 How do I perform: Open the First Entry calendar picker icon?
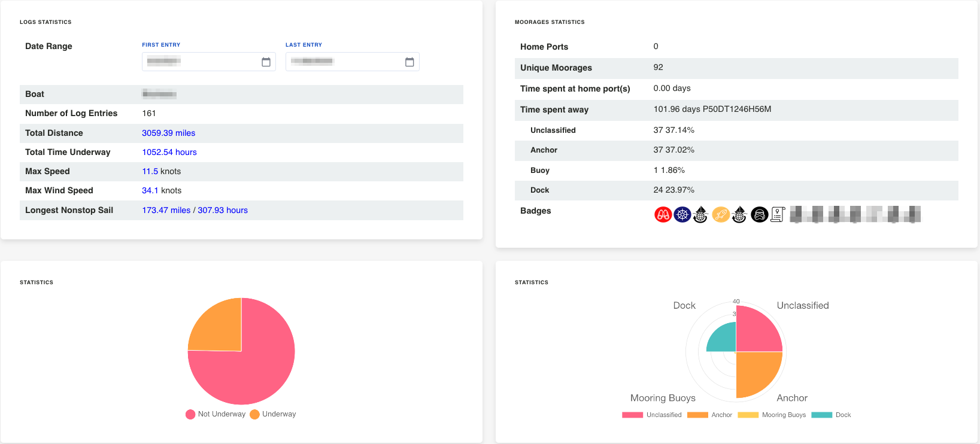pos(266,62)
